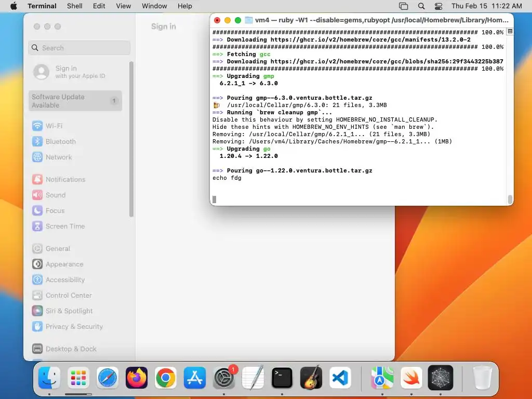The width and height of the screenshot is (532, 399).
Task: Open the Help menu
Action: (x=185, y=6)
